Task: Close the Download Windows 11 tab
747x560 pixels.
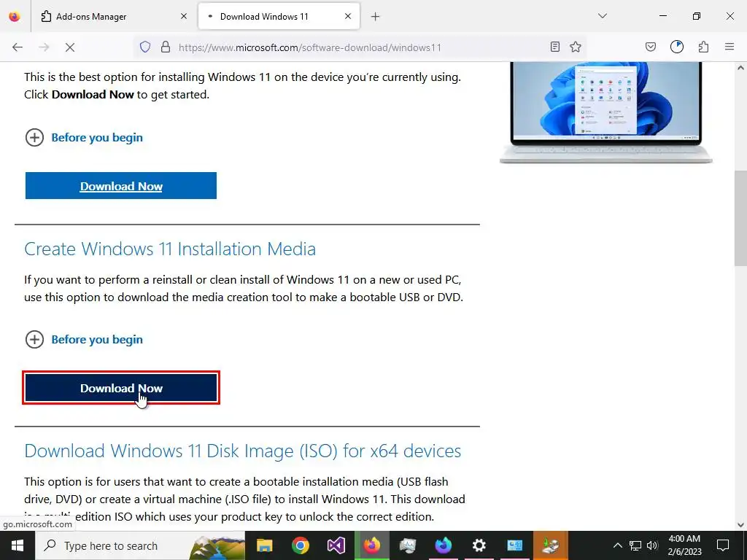Action: [x=348, y=16]
